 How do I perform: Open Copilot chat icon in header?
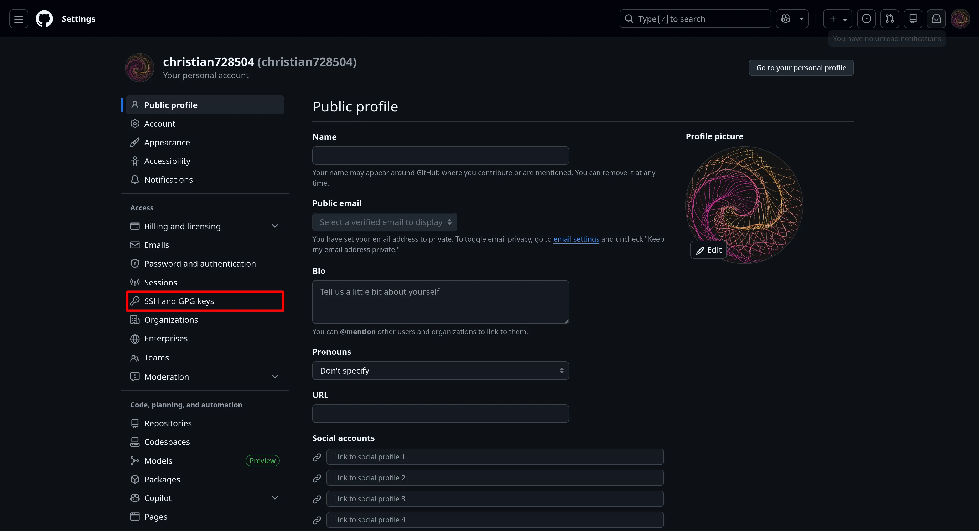[786, 19]
